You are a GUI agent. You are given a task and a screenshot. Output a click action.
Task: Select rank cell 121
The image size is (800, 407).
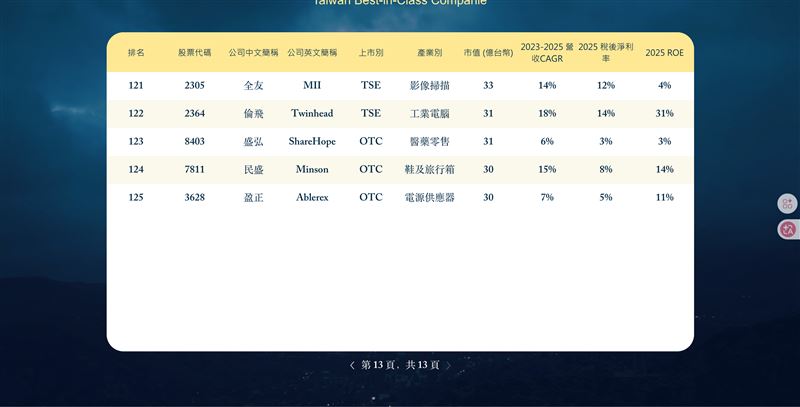pyautogui.click(x=136, y=85)
